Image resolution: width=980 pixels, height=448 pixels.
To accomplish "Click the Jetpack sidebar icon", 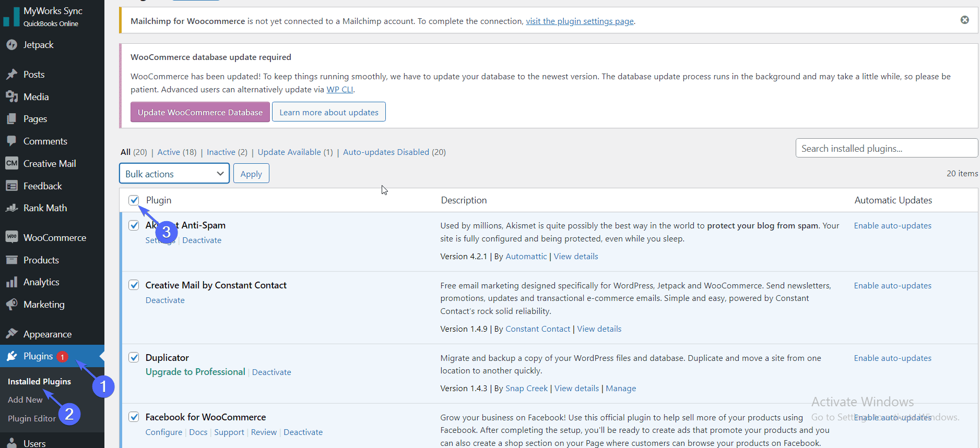I will (11, 45).
